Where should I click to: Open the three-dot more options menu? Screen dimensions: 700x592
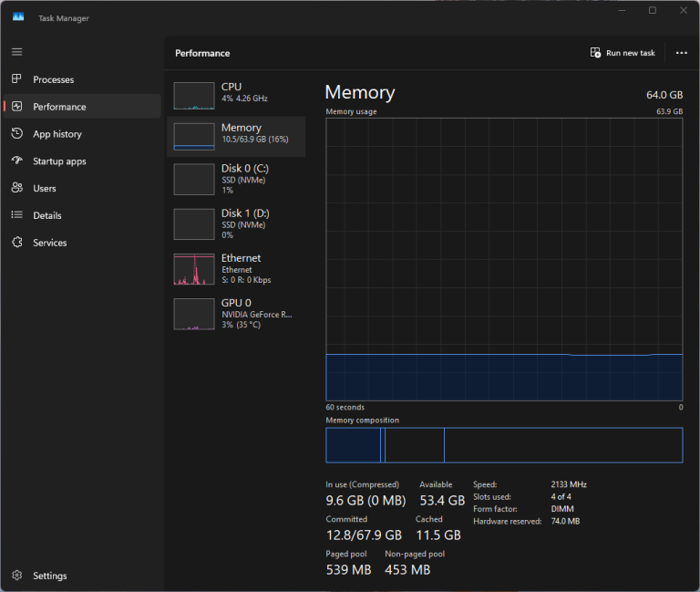coord(681,53)
